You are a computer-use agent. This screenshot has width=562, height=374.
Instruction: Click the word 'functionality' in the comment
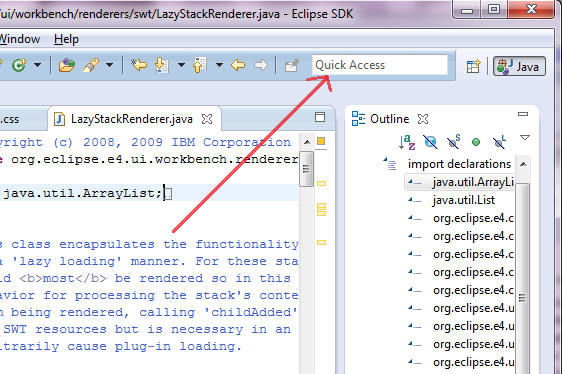coord(247,245)
